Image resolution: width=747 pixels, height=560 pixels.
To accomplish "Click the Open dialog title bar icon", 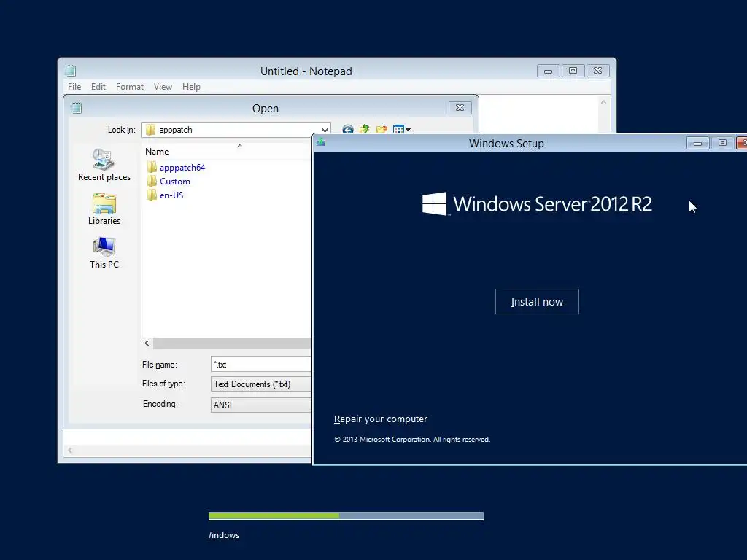I will tap(76, 108).
